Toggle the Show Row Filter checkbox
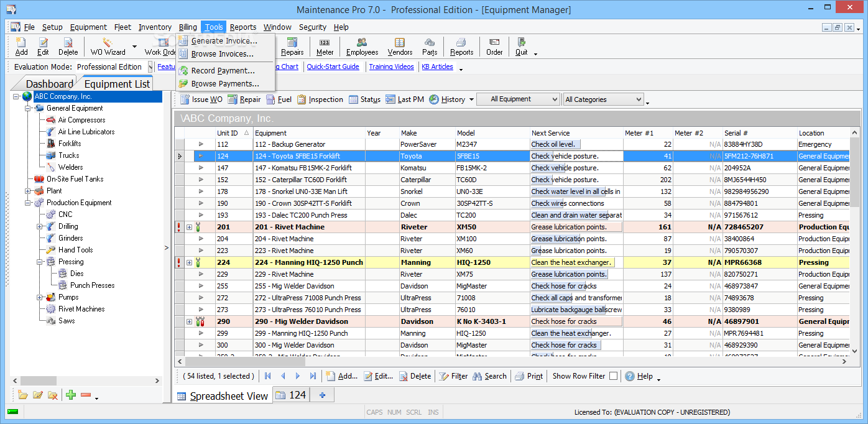The width and height of the screenshot is (868, 424). coord(613,376)
